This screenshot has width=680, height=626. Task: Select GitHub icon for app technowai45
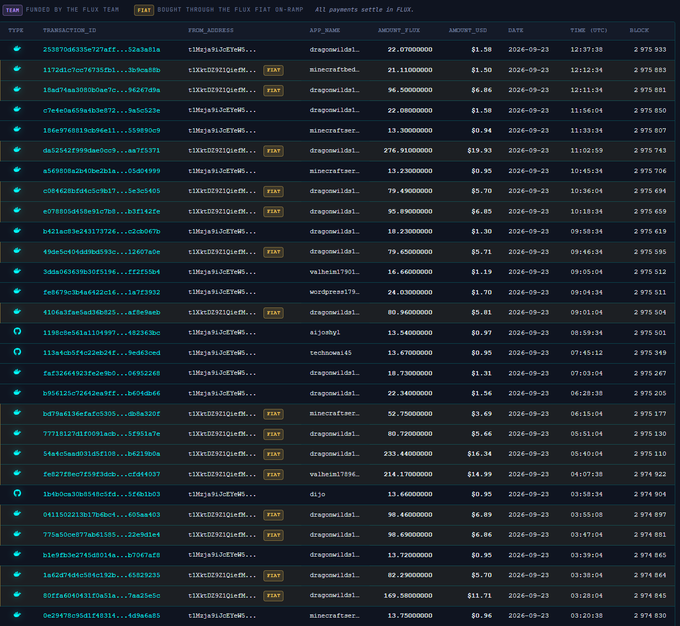pyautogui.click(x=17, y=352)
